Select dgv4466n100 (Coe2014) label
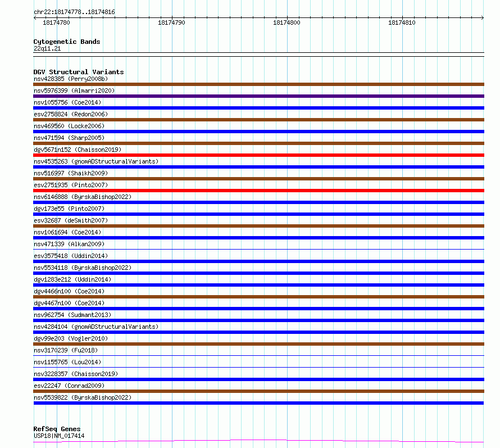 click(69, 291)
